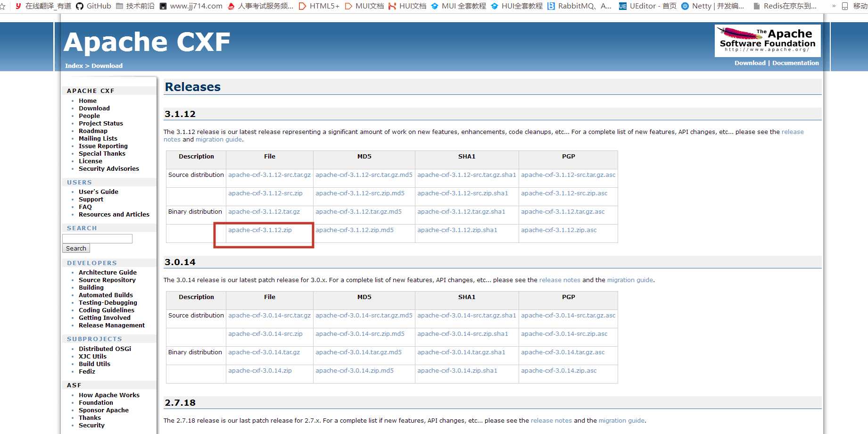This screenshot has width=868, height=434.
Task: Open the 人事考试服务 bookmark
Action: click(x=260, y=6)
